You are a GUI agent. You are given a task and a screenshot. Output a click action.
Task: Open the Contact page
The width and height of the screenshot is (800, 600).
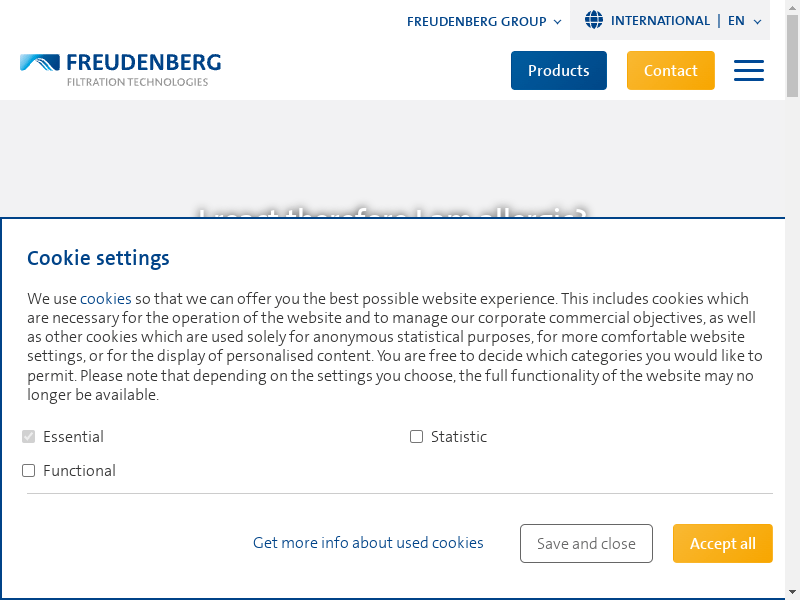click(670, 70)
